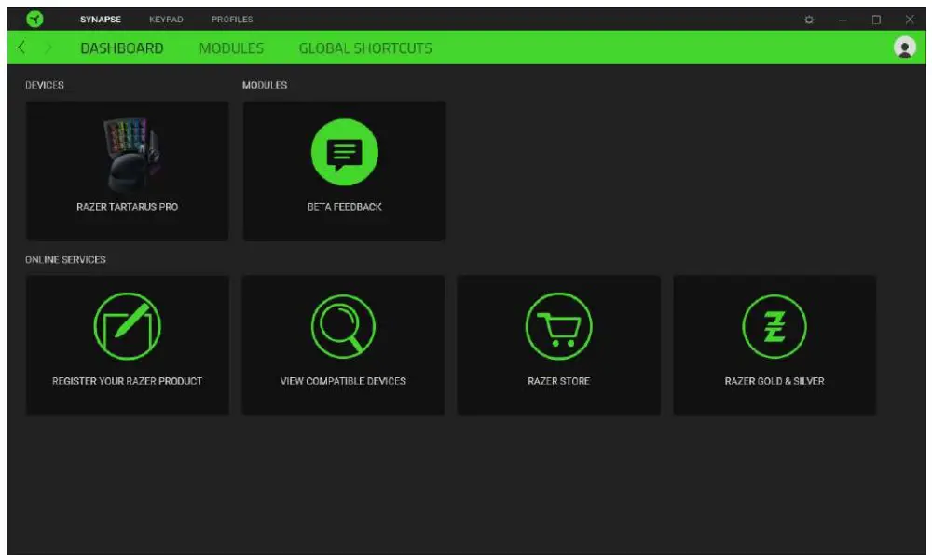The height and width of the screenshot is (560, 932).
Task: Click the Beta Feedback tile
Action: [344, 170]
